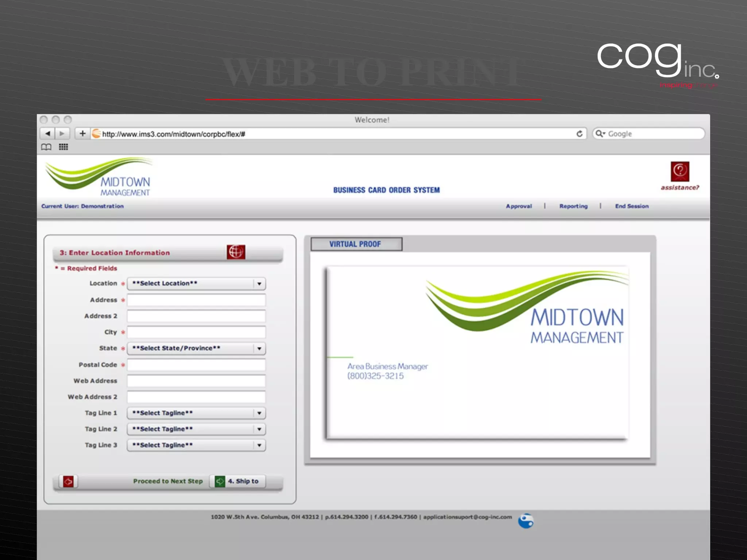Click the Google search field
Image resolution: width=747 pixels, height=560 pixels.
click(x=649, y=134)
